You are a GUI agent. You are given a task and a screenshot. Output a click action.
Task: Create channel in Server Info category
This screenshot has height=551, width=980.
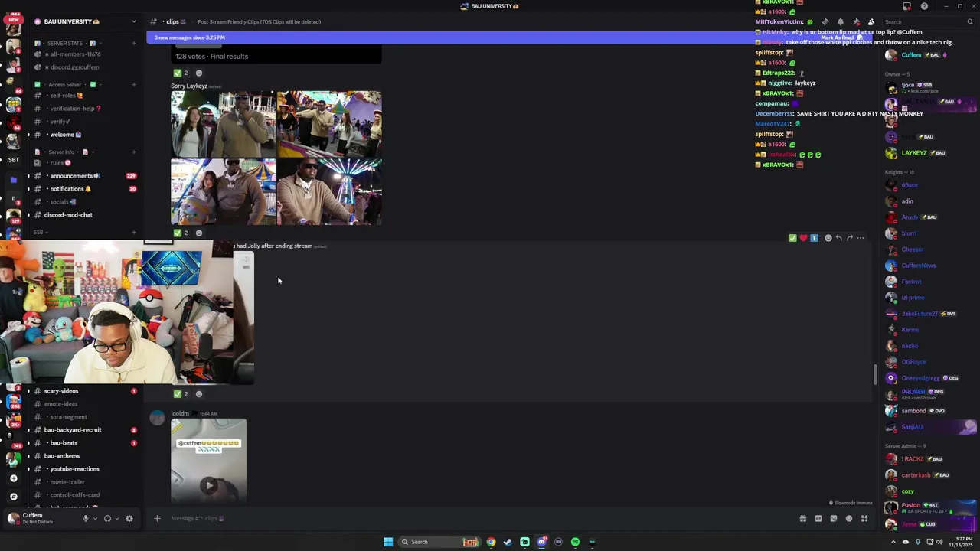tap(134, 152)
